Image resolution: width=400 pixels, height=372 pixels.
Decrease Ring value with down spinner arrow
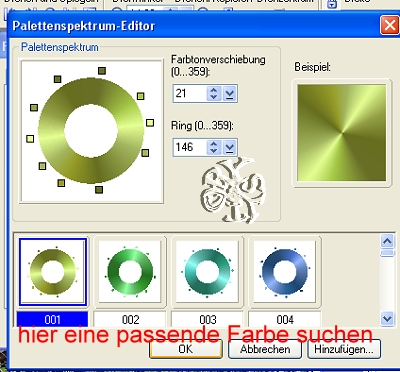tap(214, 151)
